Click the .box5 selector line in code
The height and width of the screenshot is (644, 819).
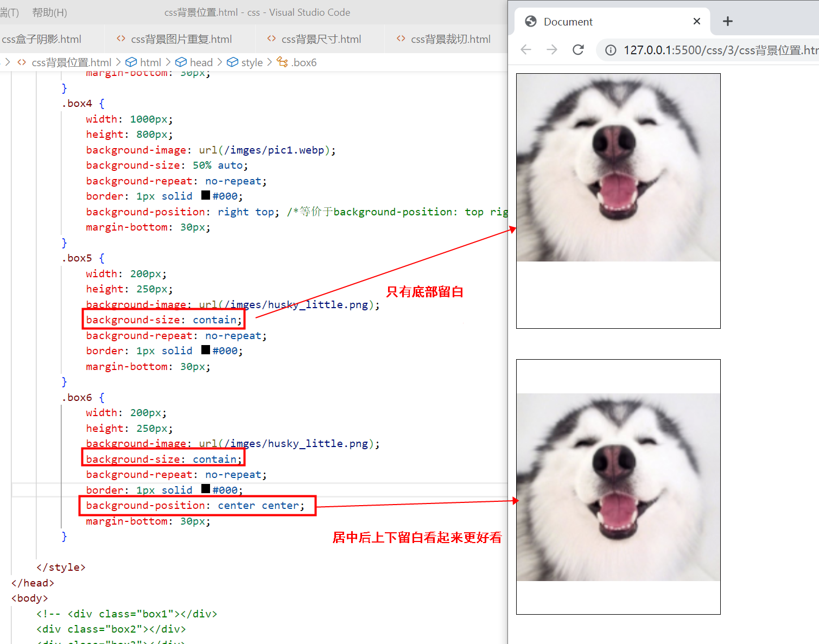click(x=83, y=258)
